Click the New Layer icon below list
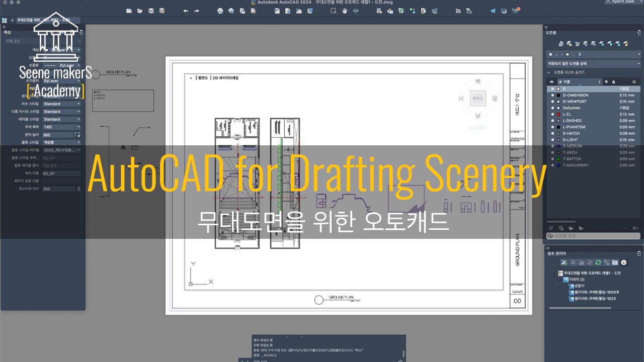The image size is (644, 362). point(551,228)
